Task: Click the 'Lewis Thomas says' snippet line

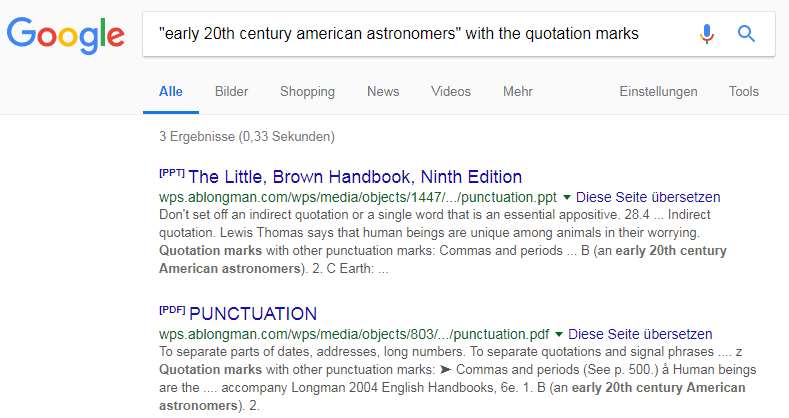Action: (x=429, y=233)
